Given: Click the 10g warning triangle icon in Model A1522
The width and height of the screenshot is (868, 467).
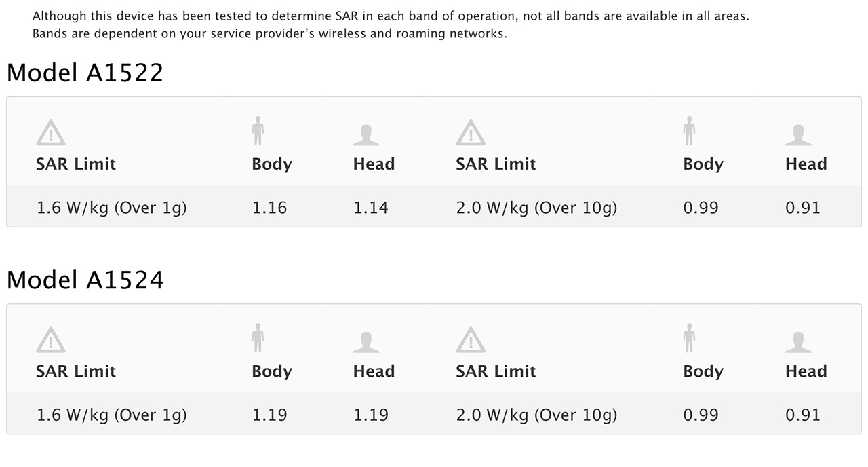Looking at the screenshot, I should point(471,132).
